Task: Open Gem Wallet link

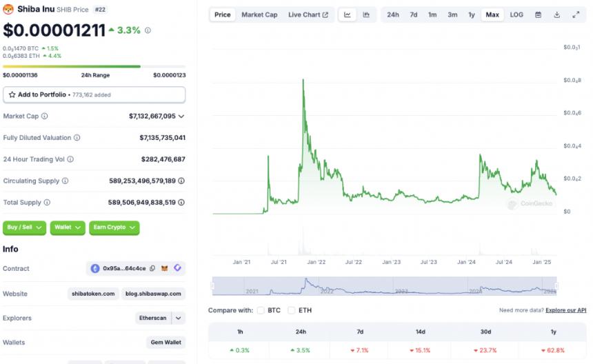Action: coord(166,343)
